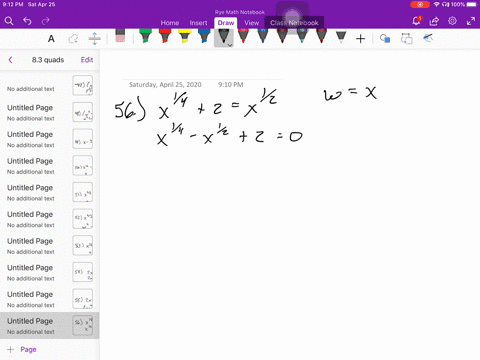480x360 pixels.
Task: Tap Edit in the page list
Action: (87, 60)
